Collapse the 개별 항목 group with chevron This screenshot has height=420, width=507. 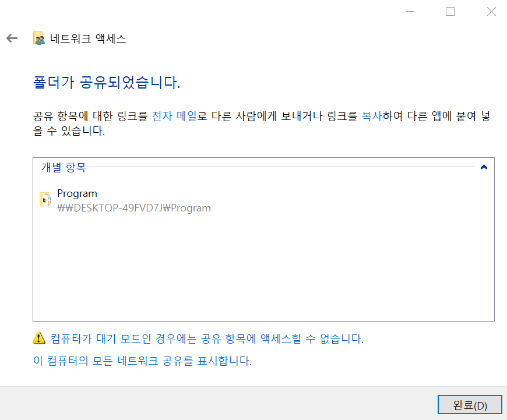(x=483, y=167)
